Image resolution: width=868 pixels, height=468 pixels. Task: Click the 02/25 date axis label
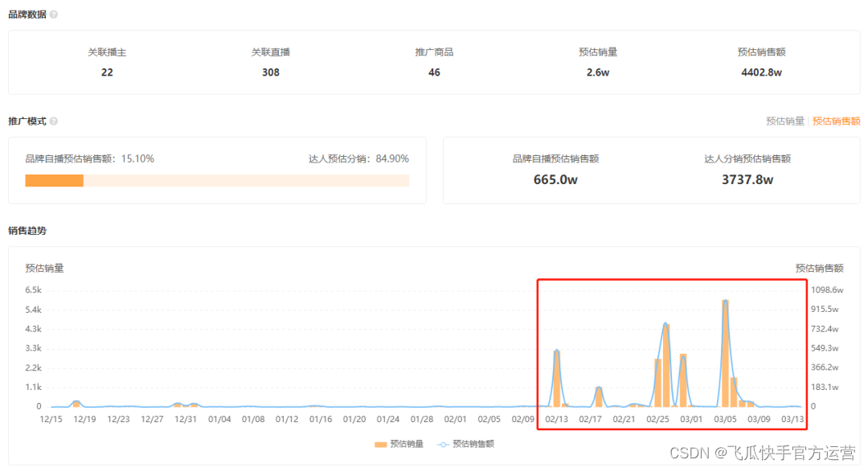tap(657, 419)
